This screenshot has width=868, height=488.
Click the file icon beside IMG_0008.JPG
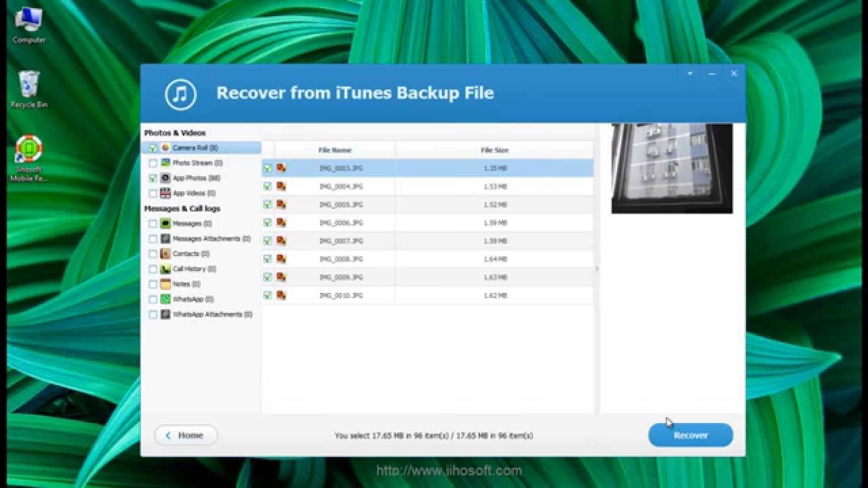(281, 259)
